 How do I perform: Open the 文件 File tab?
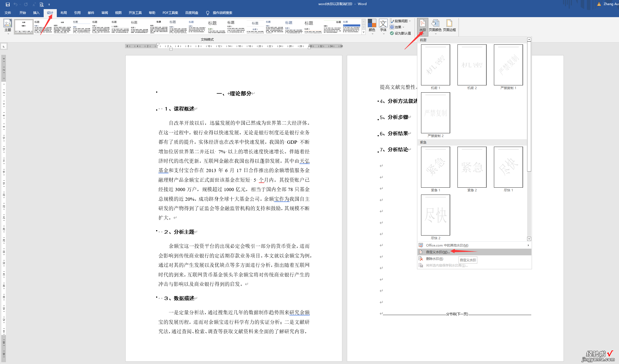(x=8, y=13)
